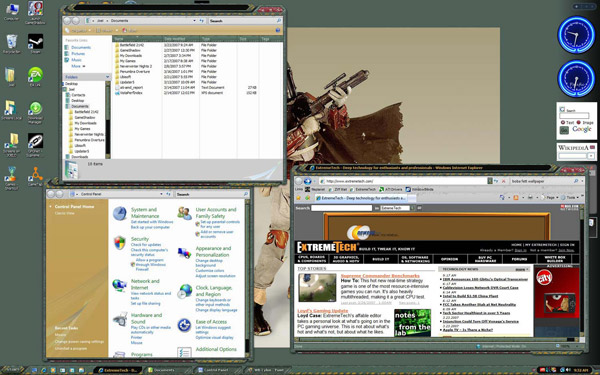Image resolution: width=600 pixels, height=375 pixels.
Task: Click the IE stop loading X icon
Action: [504, 181]
